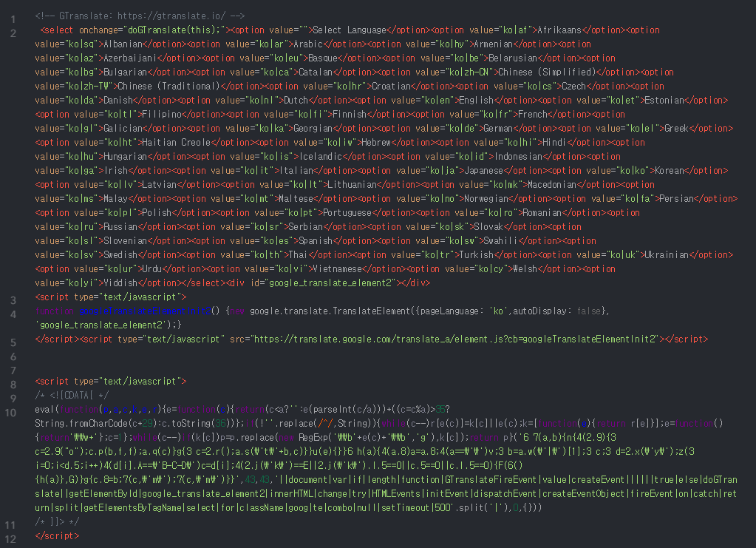Click the word 'Ukrainian'
Screen dimensions: 756x548
(x=667, y=254)
